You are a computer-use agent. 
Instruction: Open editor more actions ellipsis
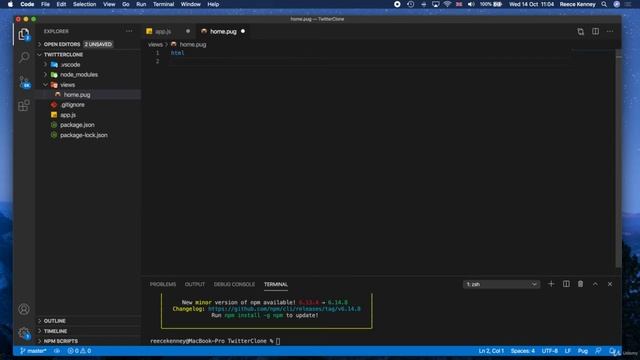coord(610,31)
